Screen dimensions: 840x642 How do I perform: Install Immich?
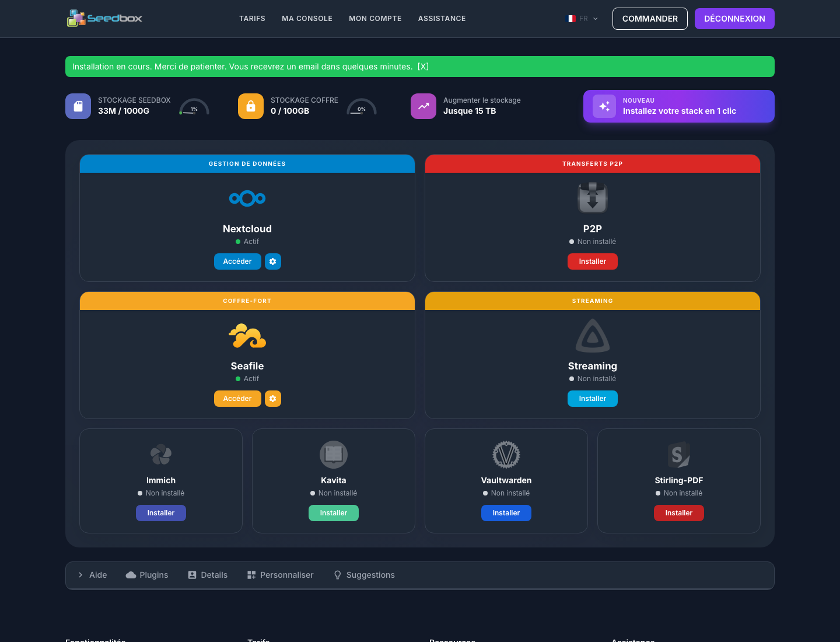click(x=161, y=513)
